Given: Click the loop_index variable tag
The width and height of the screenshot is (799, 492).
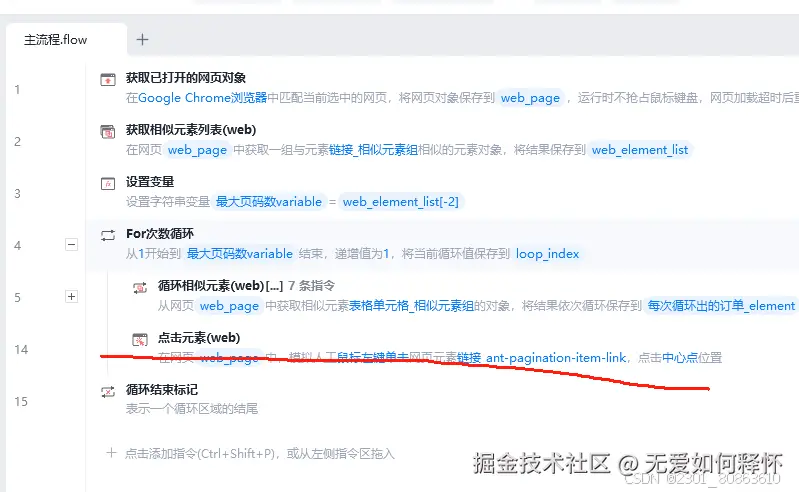Looking at the screenshot, I should (547, 254).
